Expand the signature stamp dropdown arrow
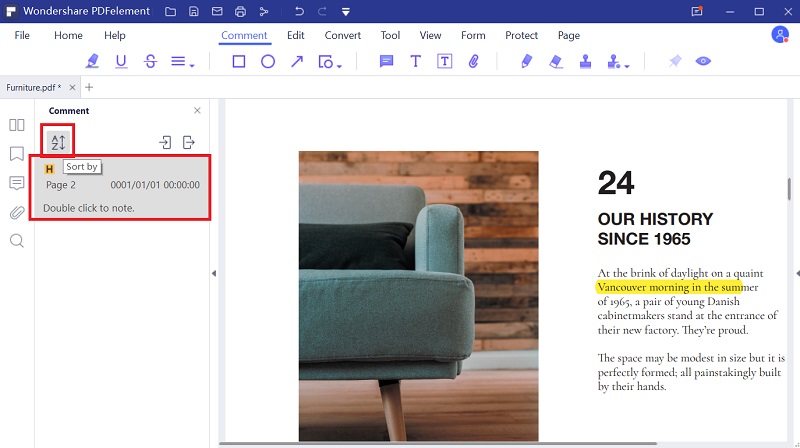This screenshot has width=800, height=448. point(628,66)
